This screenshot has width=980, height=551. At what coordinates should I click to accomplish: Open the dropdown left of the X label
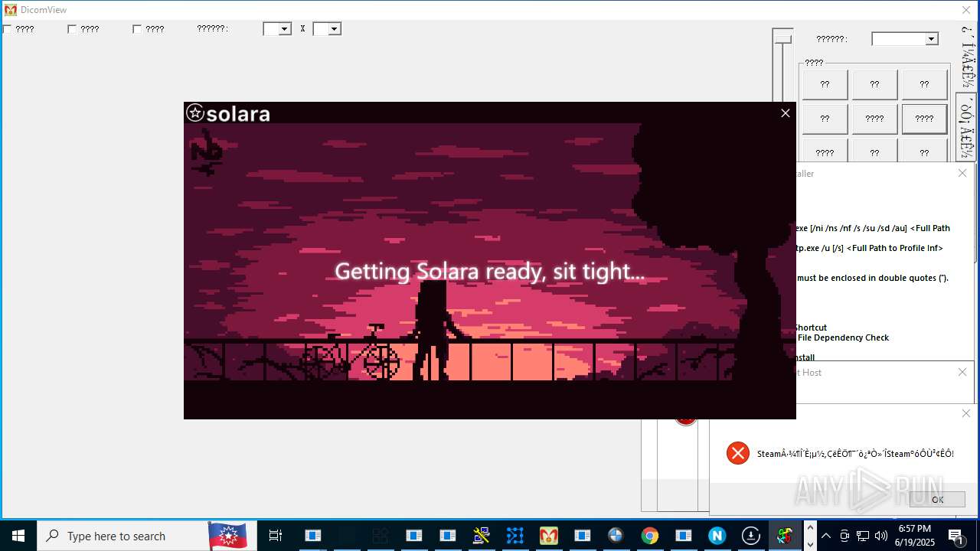click(285, 29)
